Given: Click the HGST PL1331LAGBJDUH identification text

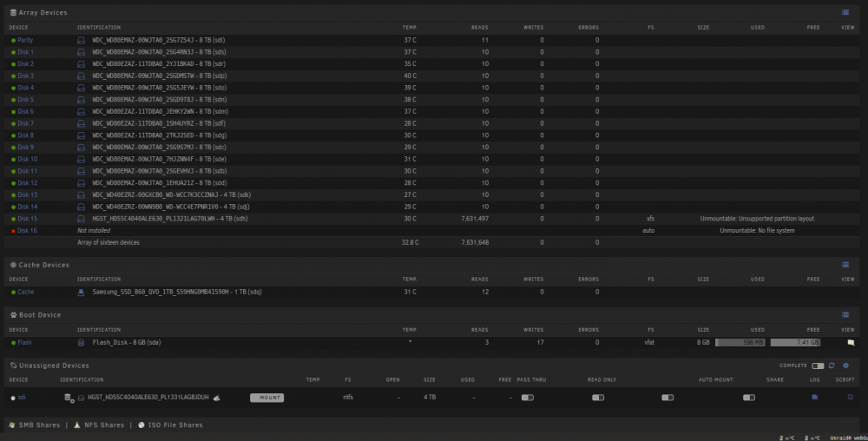Looking at the screenshot, I should [x=148, y=398].
